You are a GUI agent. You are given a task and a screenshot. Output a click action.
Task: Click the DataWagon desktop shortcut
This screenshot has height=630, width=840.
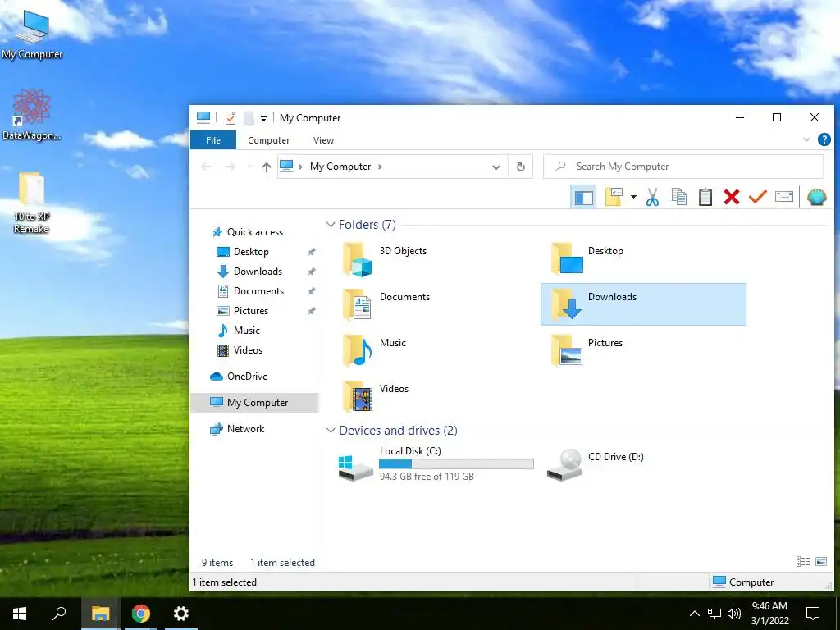(32, 115)
